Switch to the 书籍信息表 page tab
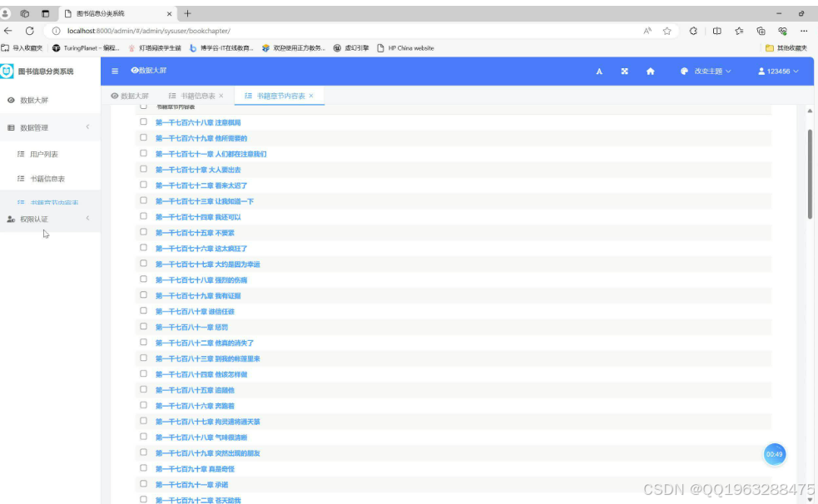 (196, 96)
